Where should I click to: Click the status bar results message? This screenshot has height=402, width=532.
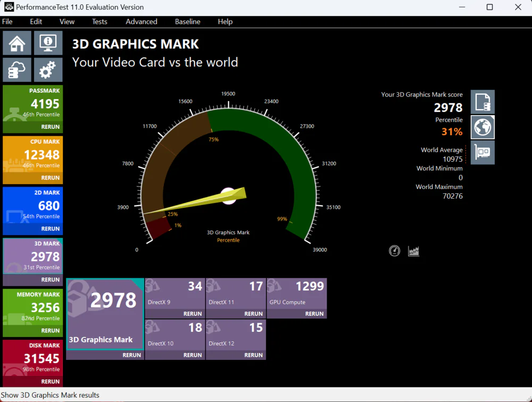click(50, 395)
